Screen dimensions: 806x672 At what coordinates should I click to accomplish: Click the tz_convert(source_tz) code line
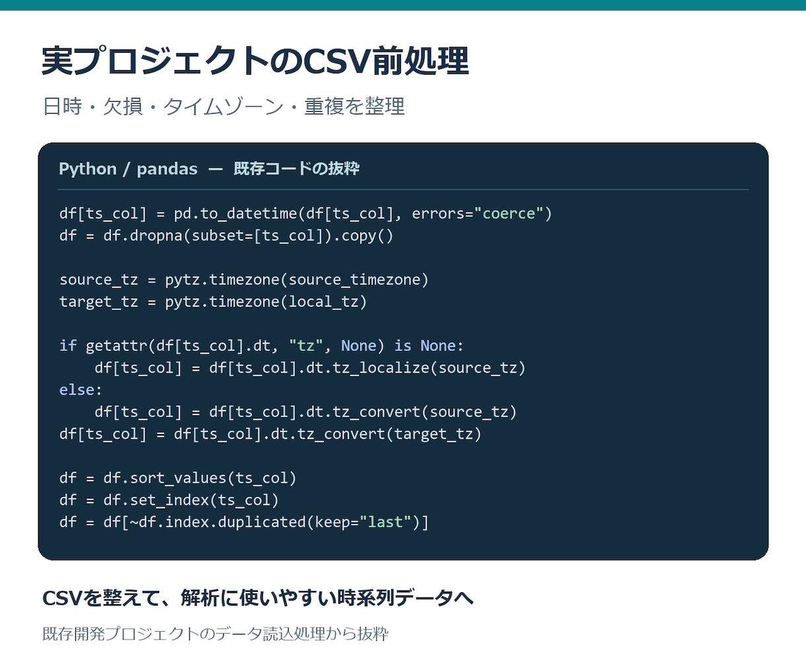305,412
